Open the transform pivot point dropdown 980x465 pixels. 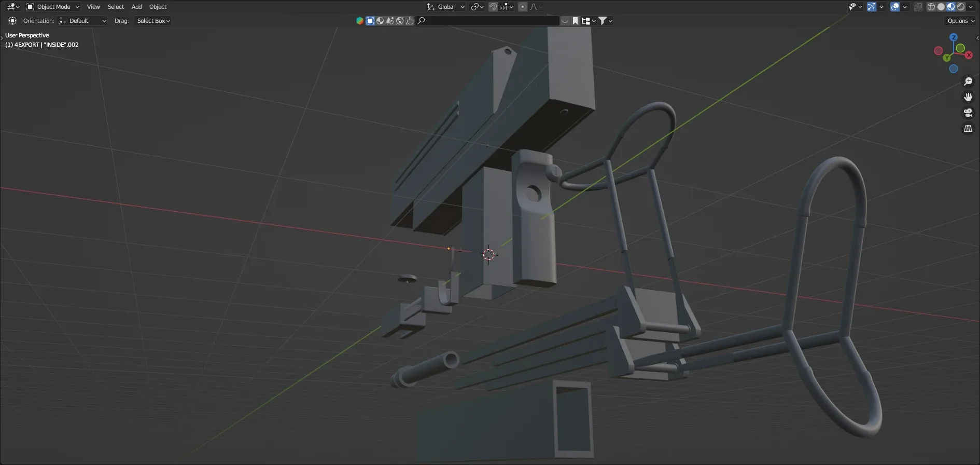click(x=477, y=7)
